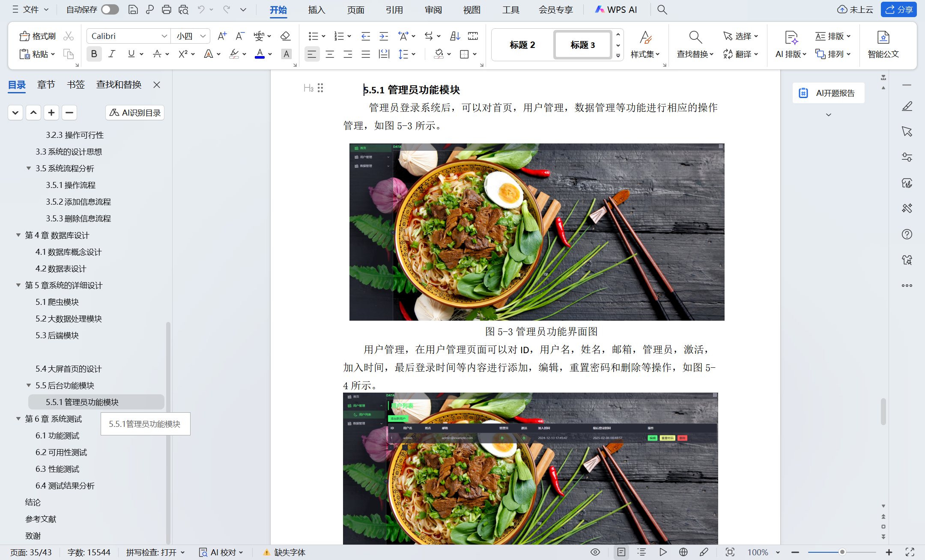Open the WPS AI tab
The image size is (925, 560).
coord(616,9)
